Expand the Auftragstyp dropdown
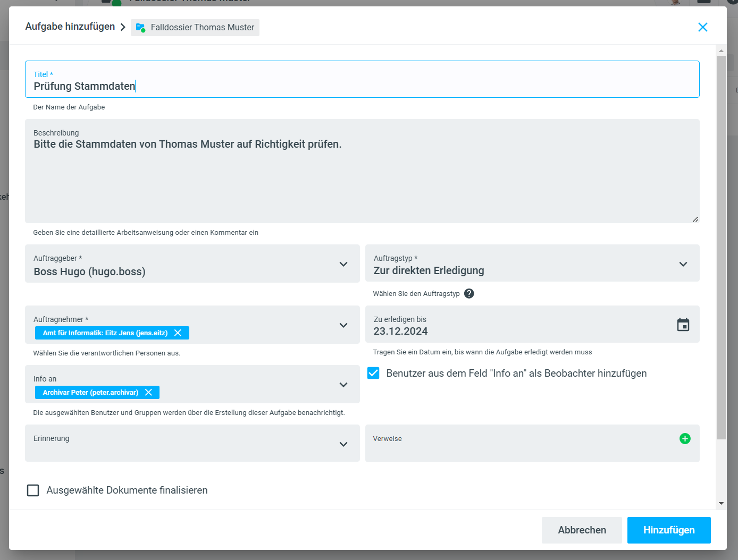 683,264
